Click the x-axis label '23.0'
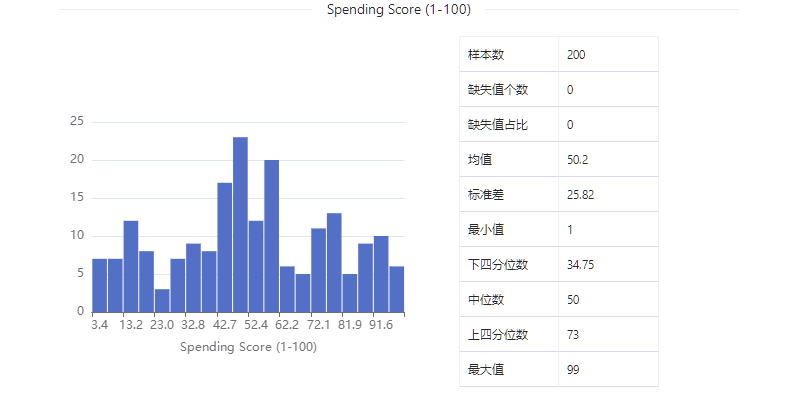This screenshot has width=799, height=394. pos(162,325)
